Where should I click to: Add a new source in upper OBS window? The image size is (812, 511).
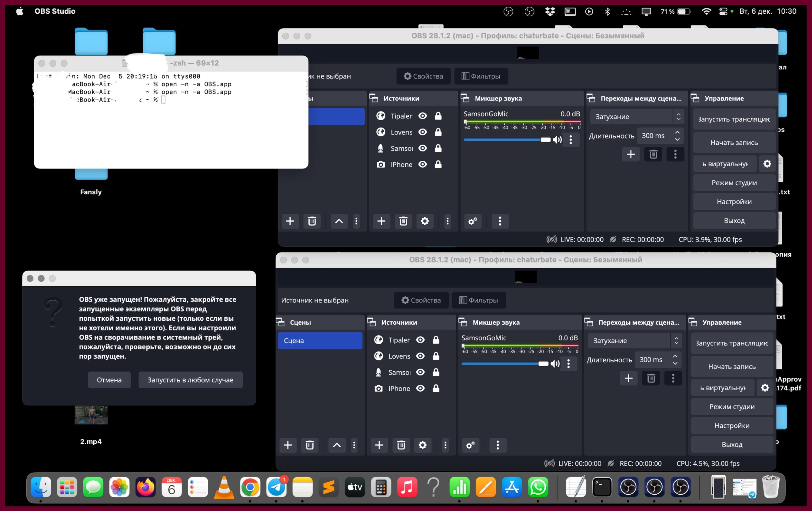(x=381, y=221)
